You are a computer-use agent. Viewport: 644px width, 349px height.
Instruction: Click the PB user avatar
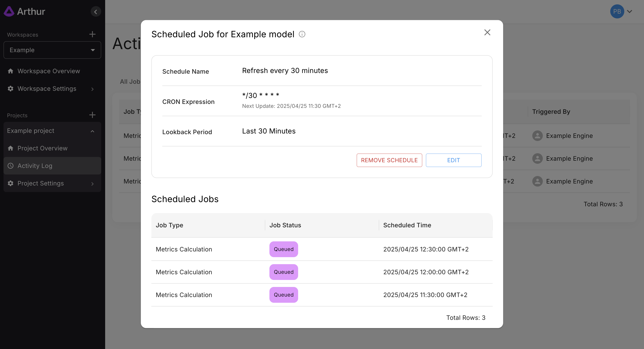pyautogui.click(x=617, y=11)
